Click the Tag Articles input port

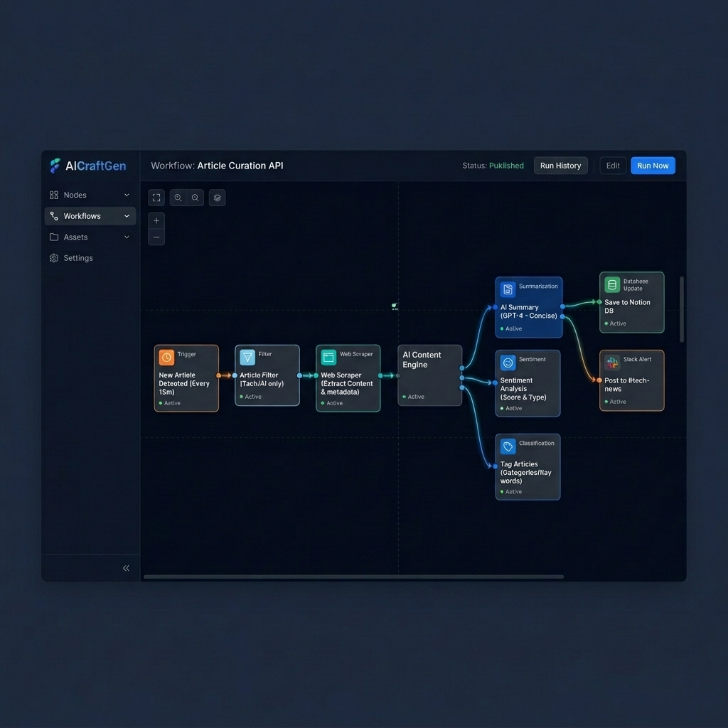(496, 466)
